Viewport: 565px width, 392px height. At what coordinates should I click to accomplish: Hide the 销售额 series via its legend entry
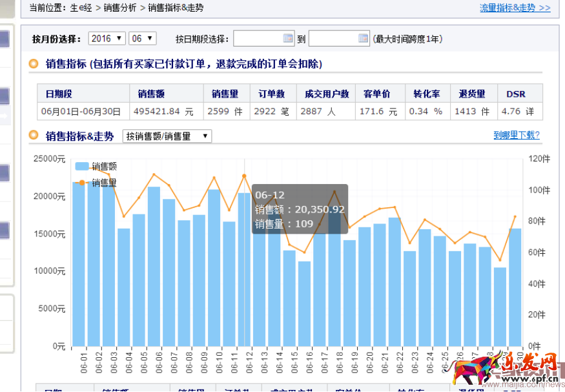click(92, 167)
